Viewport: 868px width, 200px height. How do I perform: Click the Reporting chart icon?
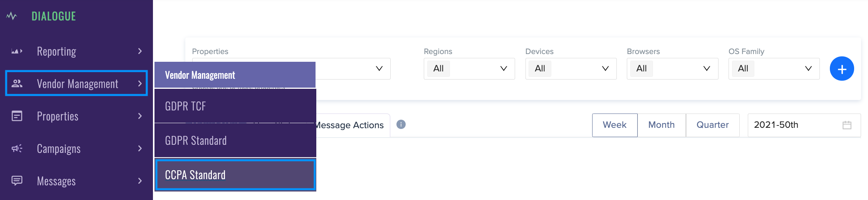(17, 51)
